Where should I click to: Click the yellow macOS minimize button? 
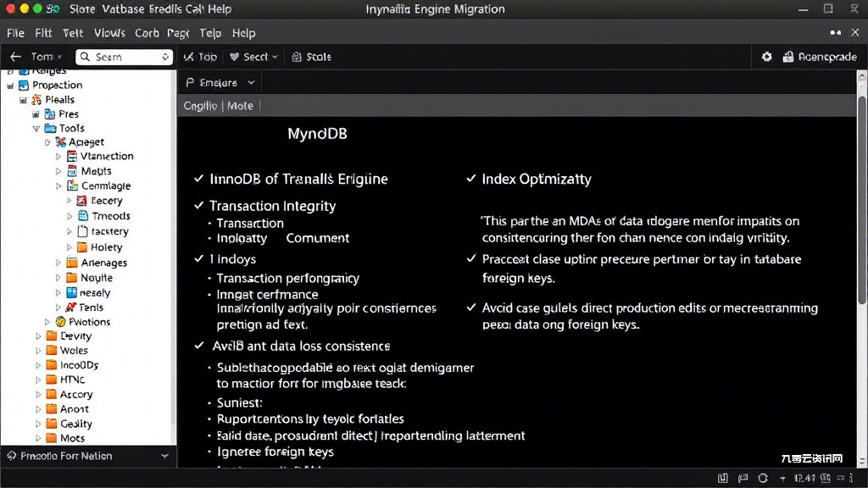pyautogui.click(x=24, y=8)
